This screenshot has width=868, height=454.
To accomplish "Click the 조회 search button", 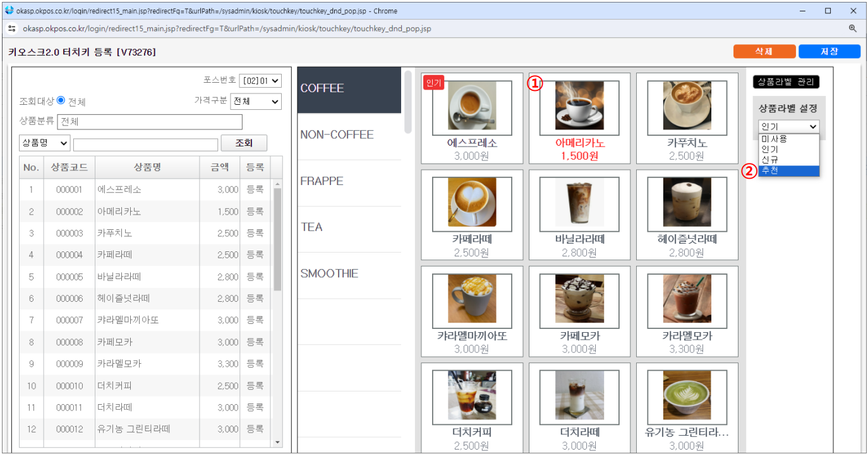I will click(x=244, y=143).
